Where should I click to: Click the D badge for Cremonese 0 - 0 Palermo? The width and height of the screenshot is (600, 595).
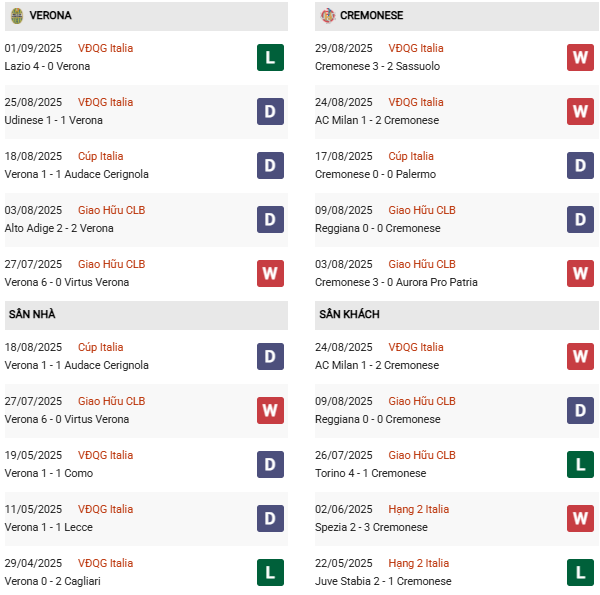click(x=580, y=165)
